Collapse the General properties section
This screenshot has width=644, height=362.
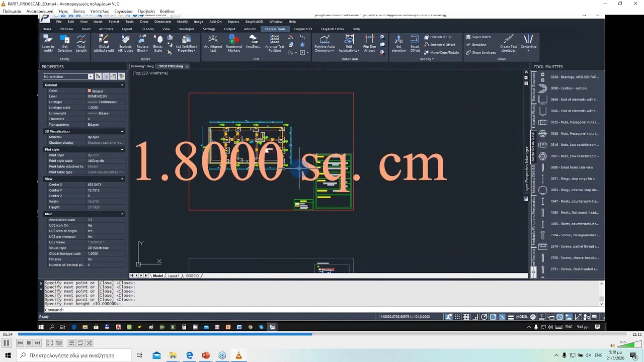(122, 85)
